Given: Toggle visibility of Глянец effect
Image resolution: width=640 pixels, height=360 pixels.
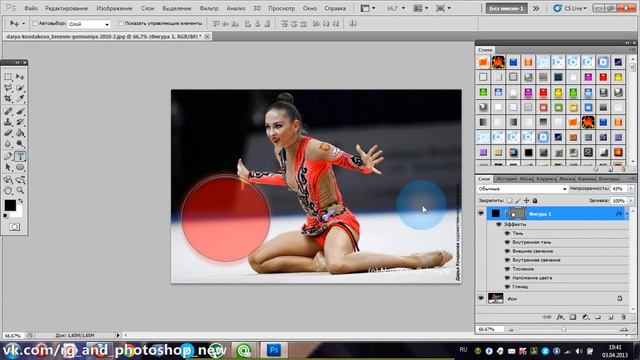Looking at the screenshot, I should (507, 287).
